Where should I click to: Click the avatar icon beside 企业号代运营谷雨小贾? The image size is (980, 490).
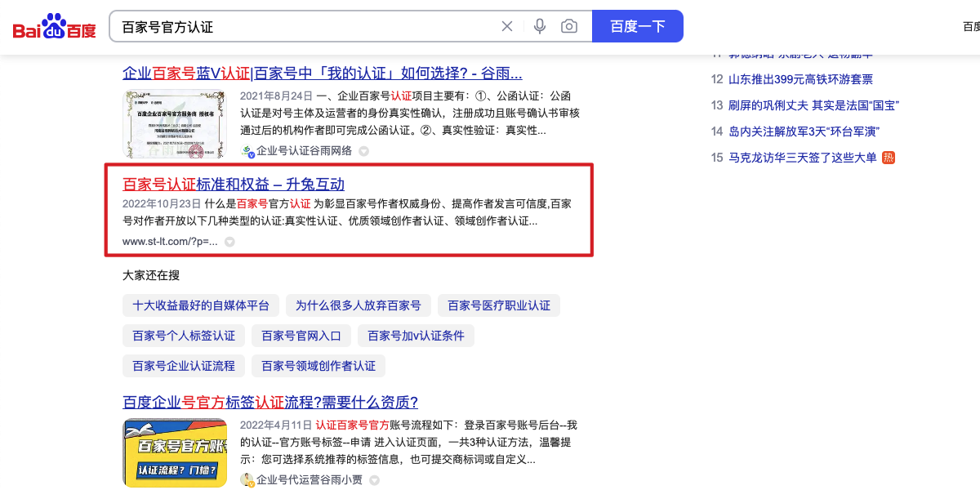pyautogui.click(x=247, y=480)
